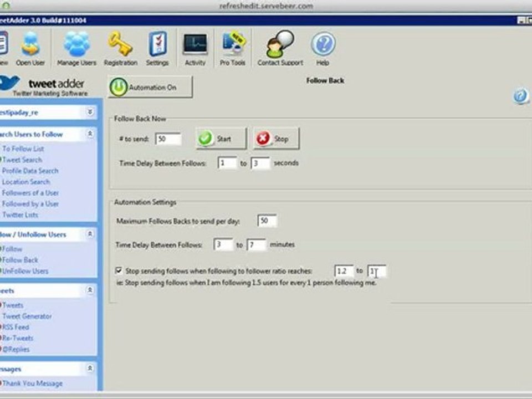This screenshot has height=399, width=532.
Task: Click Maximum Follow Backs per day field
Action: pos(267,221)
